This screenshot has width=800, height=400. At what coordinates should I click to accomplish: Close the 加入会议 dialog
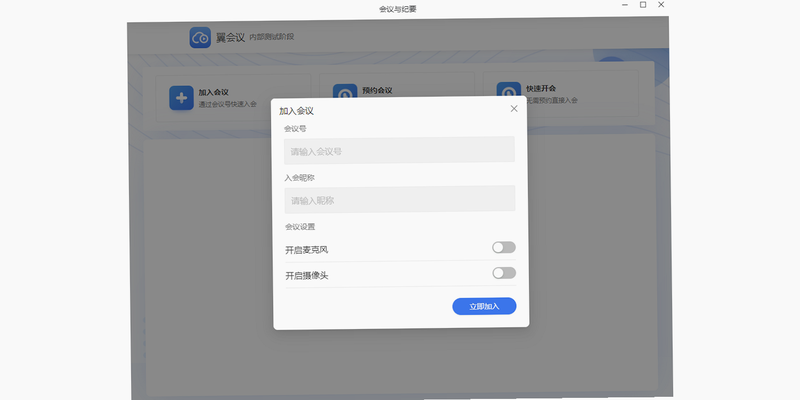coord(514,109)
